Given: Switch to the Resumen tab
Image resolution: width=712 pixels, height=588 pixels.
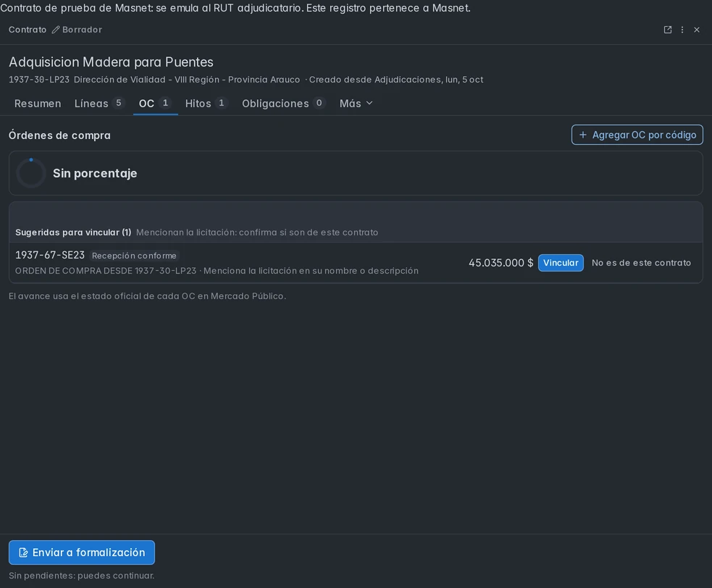Looking at the screenshot, I should click(38, 104).
